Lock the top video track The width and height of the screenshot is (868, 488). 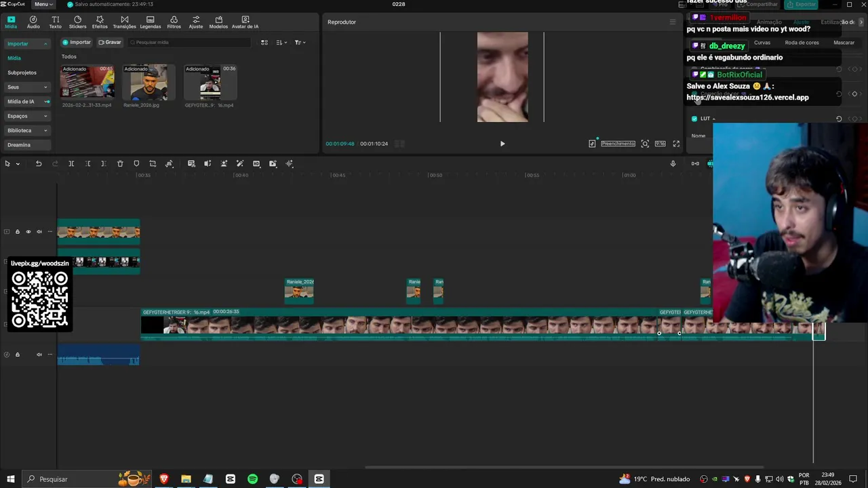(18, 232)
